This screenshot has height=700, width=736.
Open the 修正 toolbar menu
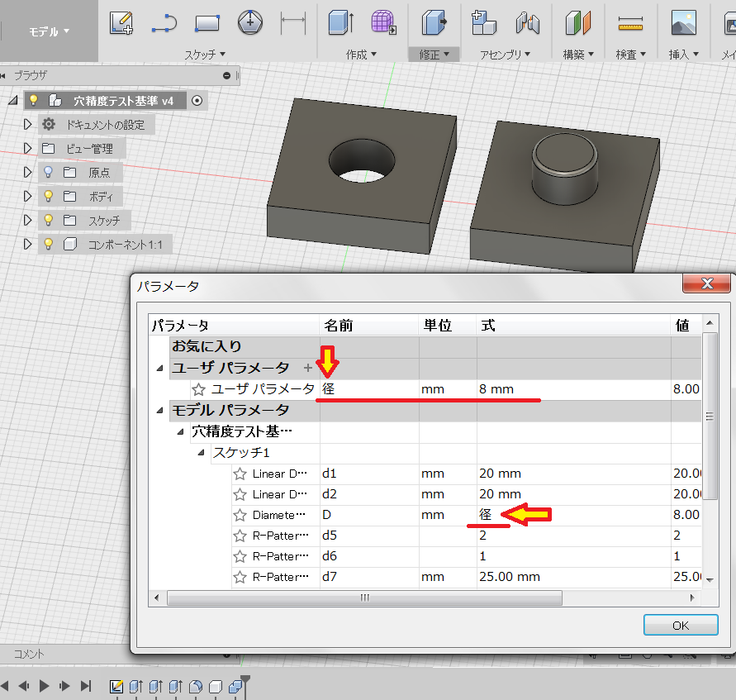pos(434,55)
